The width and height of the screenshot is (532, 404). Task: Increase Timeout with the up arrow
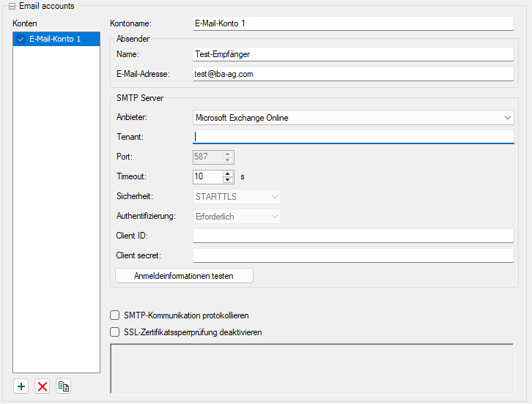pyautogui.click(x=228, y=173)
